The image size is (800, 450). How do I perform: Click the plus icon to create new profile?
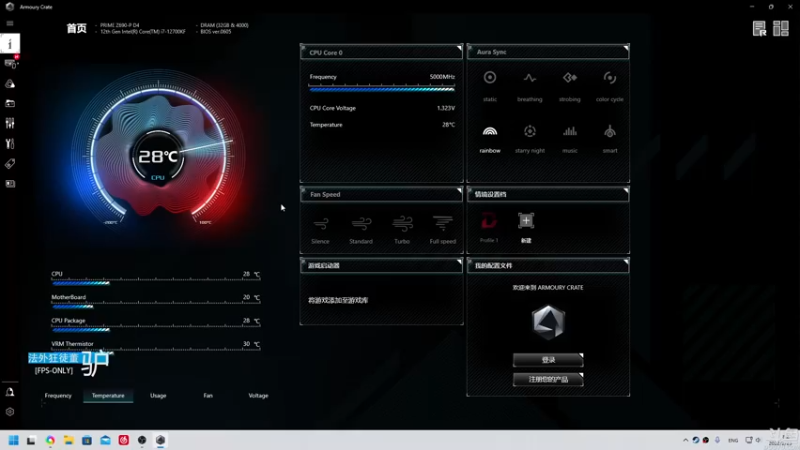click(x=526, y=221)
